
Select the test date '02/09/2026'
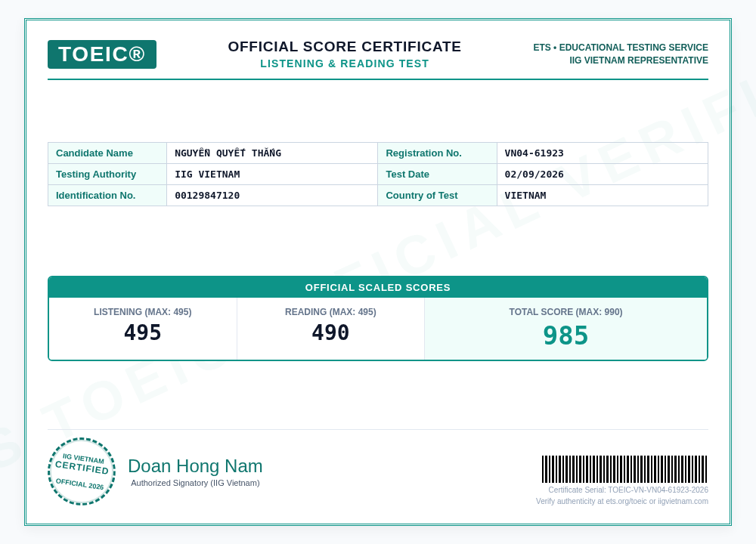(534, 175)
